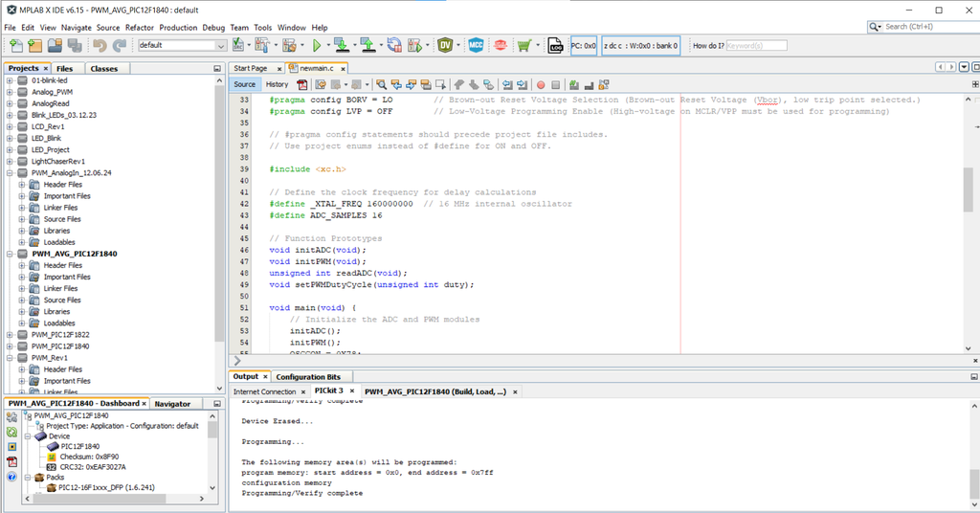Click the green Refresh Debug Tool Status icon
The image size is (980, 513).
tap(11, 432)
